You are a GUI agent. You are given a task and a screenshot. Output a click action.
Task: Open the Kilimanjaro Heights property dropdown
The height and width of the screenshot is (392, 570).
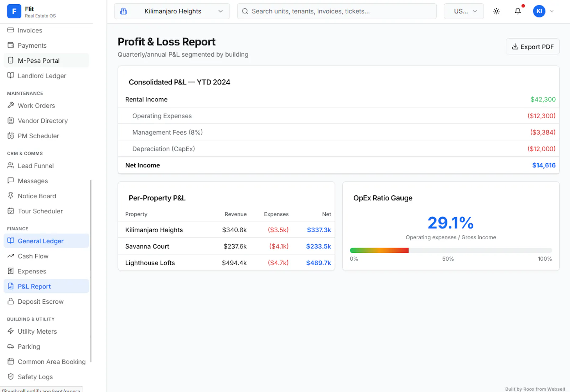172,11
